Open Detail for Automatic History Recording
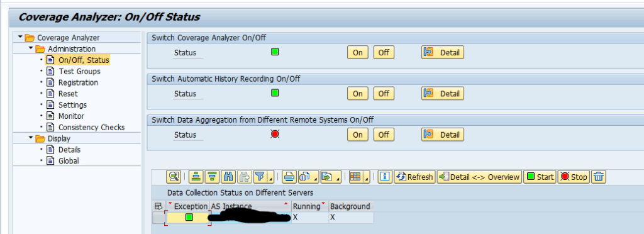 pos(443,94)
